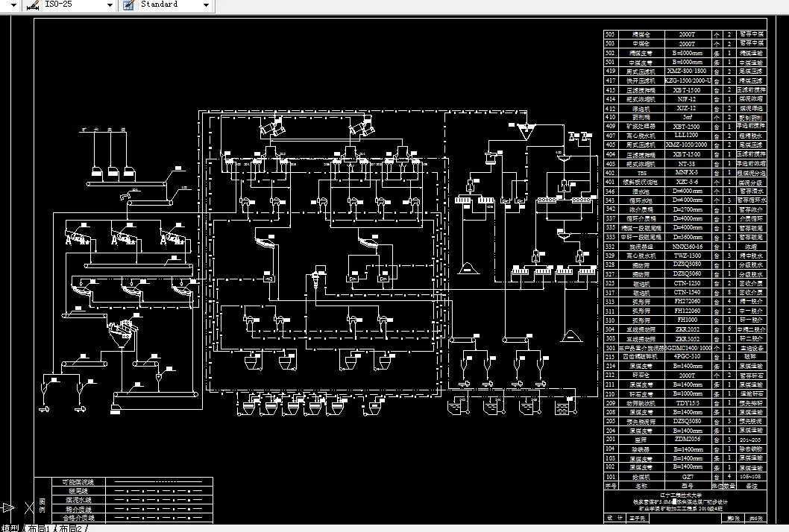Screen dimensions: 789x532
Task: Click the dimension style manager icon
Action: click(33, 5)
